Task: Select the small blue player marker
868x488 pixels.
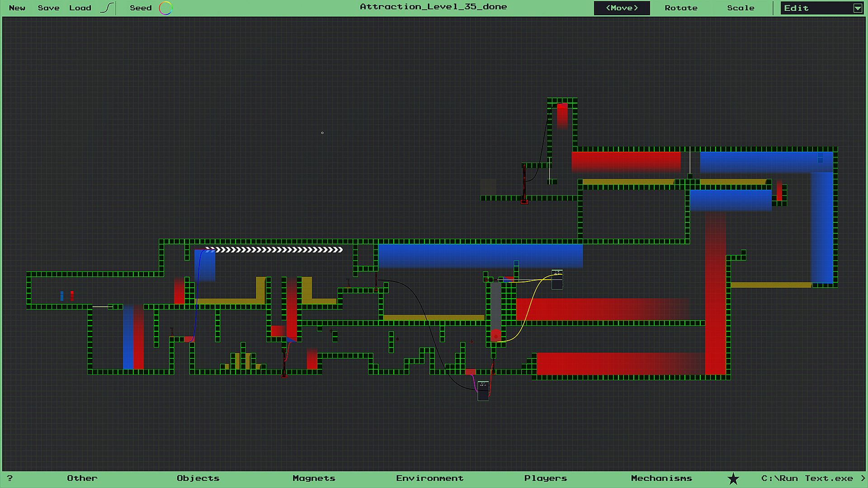Action: click(62, 296)
